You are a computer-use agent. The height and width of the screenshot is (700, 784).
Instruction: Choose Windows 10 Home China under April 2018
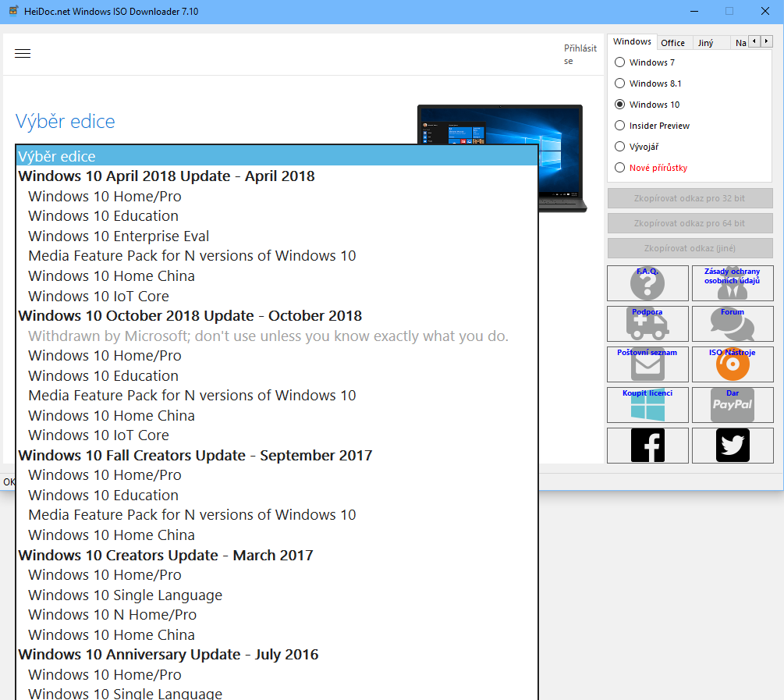click(277, 275)
